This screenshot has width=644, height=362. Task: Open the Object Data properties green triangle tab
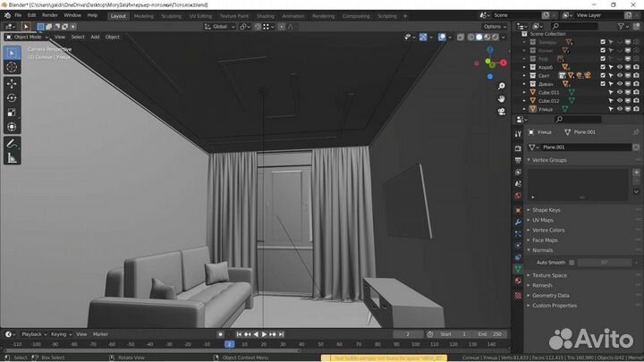pyautogui.click(x=518, y=269)
